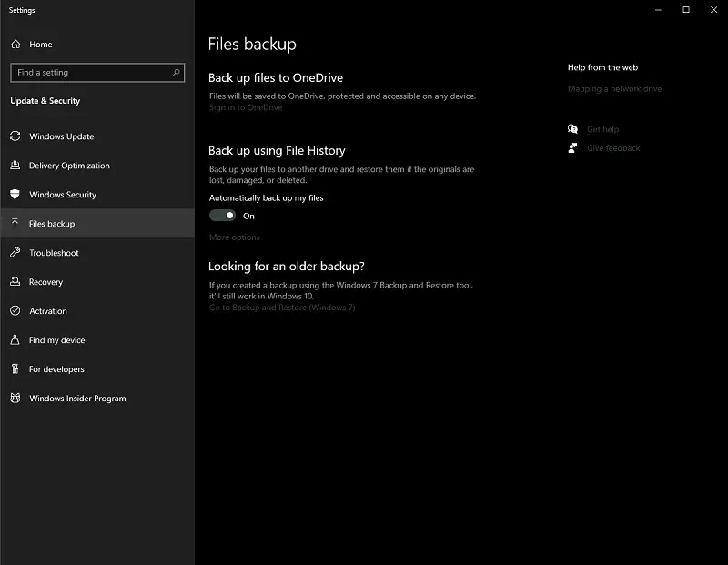This screenshot has height=565, width=728.
Task: Open the For developers section
Action: click(x=57, y=368)
